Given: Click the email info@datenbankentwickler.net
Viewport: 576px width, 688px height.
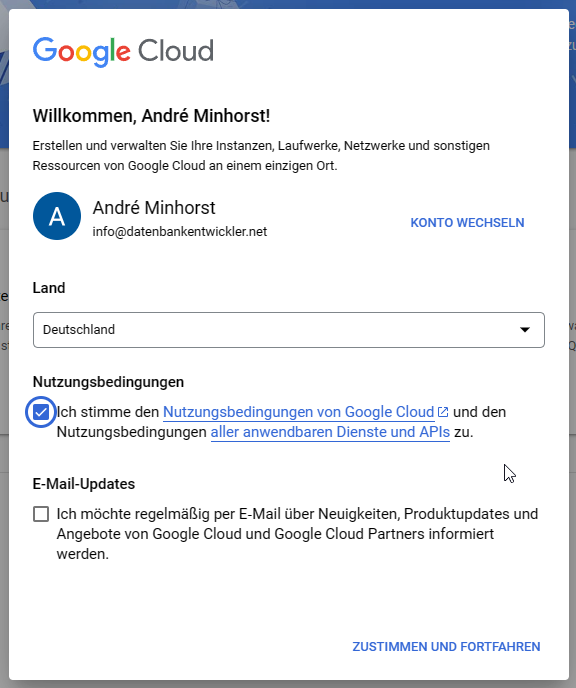Looking at the screenshot, I should tap(179, 232).
